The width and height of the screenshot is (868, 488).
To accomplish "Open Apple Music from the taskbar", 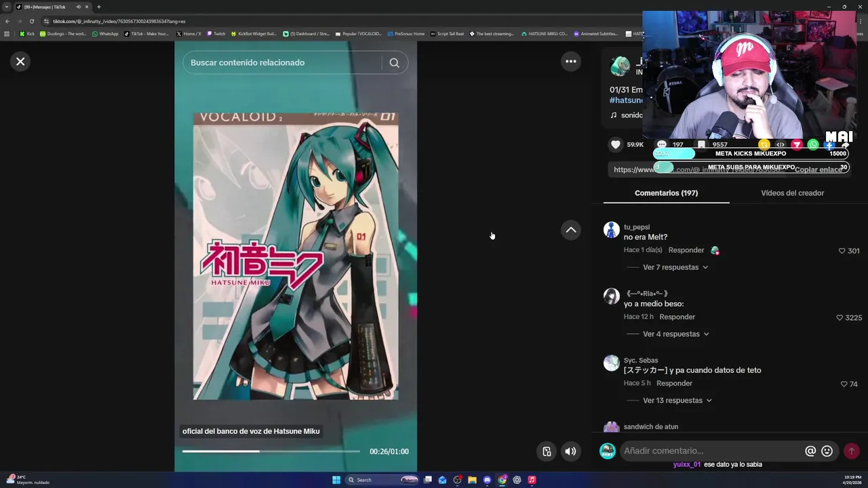I will pyautogui.click(x=532, y=480).
